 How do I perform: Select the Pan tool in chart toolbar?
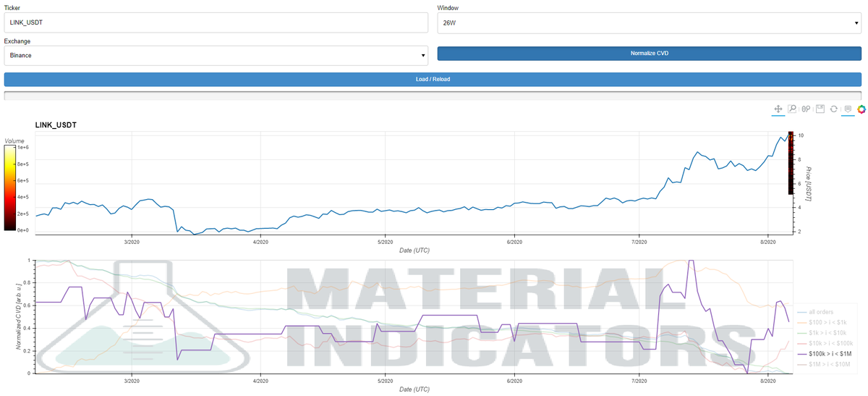[x=778, y=109]
